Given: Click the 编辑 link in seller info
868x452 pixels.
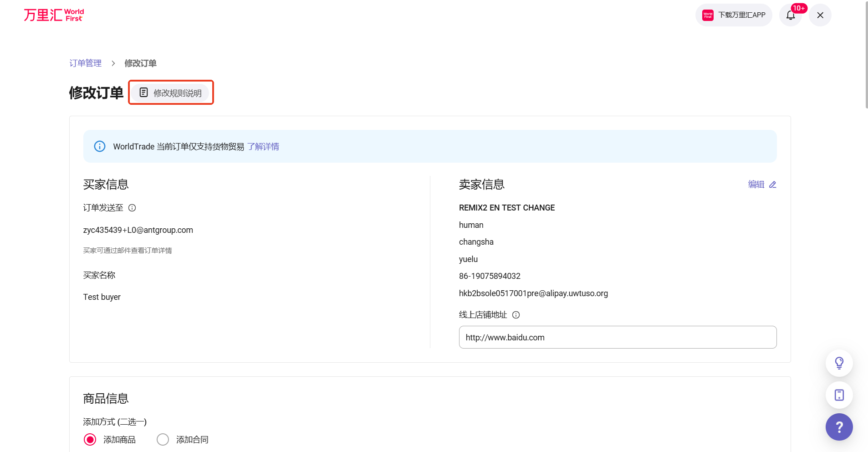Looking at the screenshot, I should (x=756, y=185).
